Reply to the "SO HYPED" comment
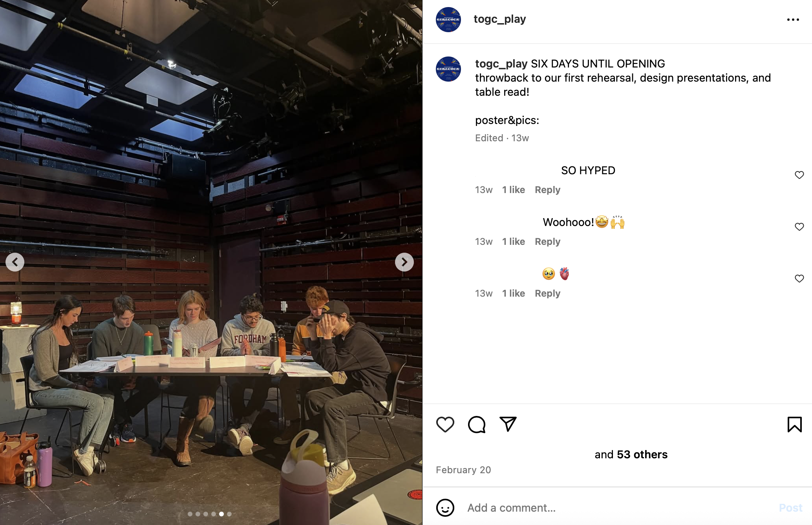The image size is (812, 525). click(x=547, y=190)
